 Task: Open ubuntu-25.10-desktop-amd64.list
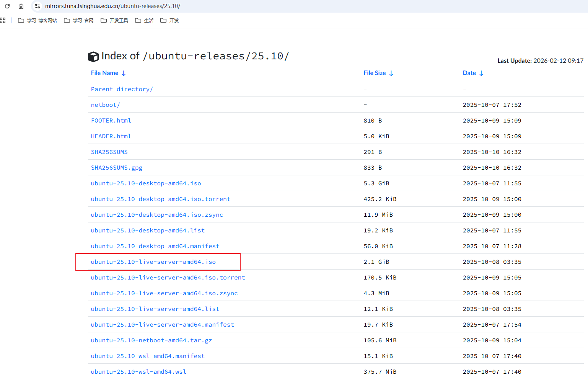pos(148,231)
